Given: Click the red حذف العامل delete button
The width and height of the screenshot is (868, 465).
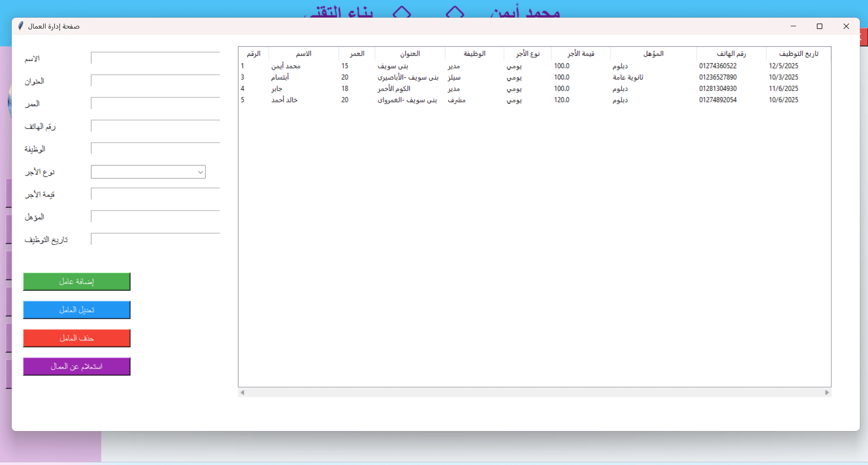Looking at the screenshot, I should 77,338.
